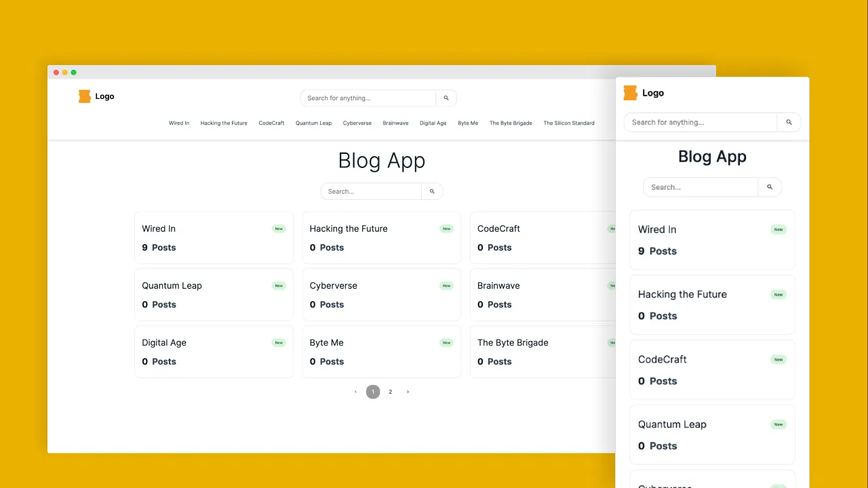Screen dimensions: 868x488
Task: Open desktop Wired In card title
Action: coord(159,229)
